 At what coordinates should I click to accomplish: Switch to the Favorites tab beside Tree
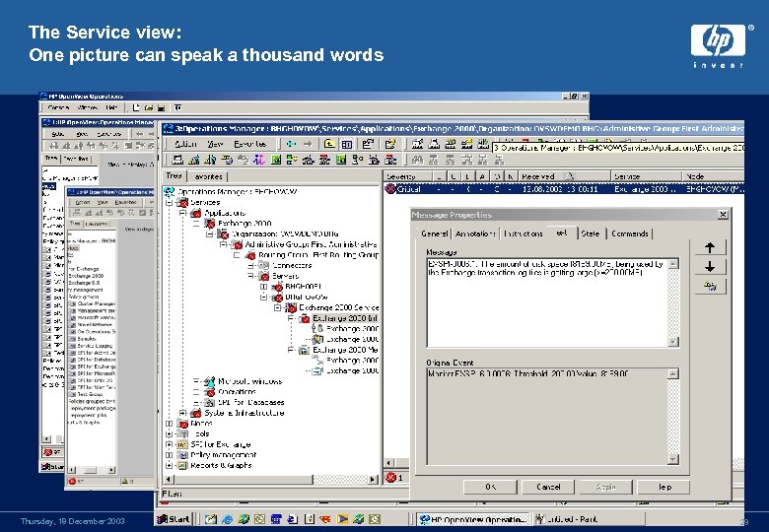tap(208, 176)
